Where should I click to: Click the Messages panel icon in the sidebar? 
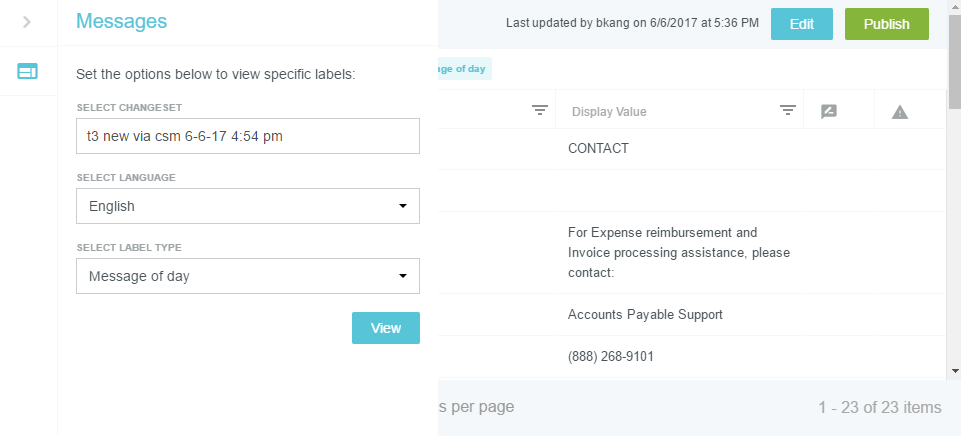27,71
